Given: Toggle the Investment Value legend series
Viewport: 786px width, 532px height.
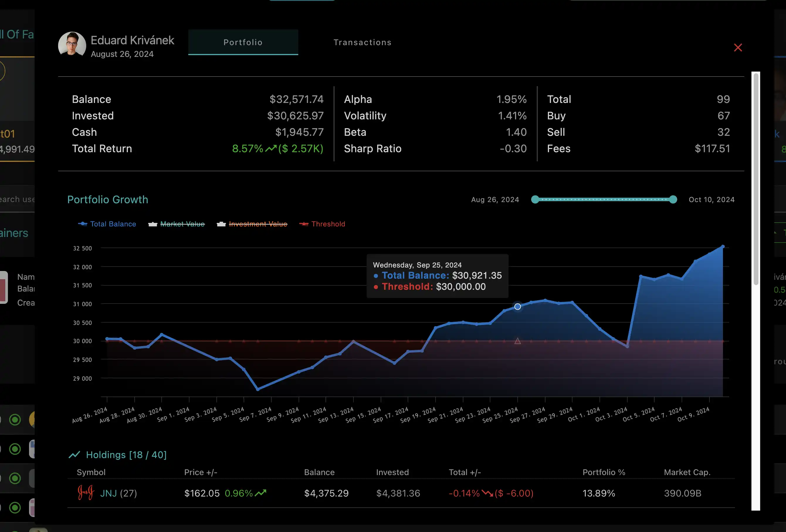Looking at the screenshot, I should point(252,224).
